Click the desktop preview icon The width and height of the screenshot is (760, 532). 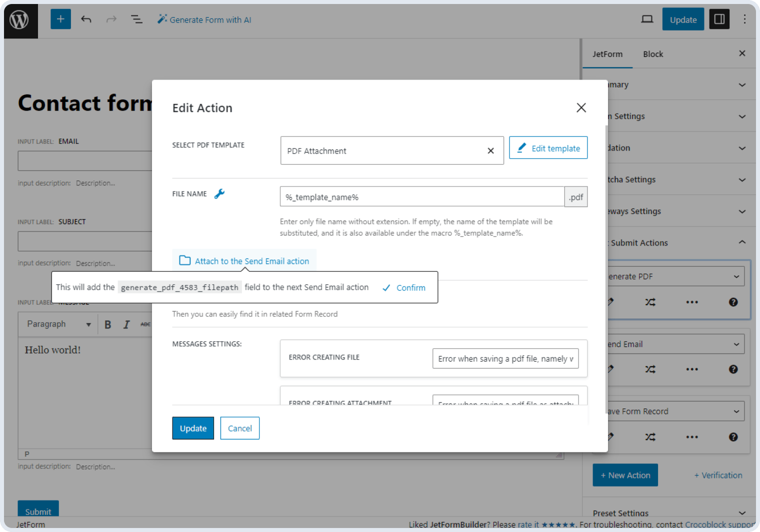point(647,18)
